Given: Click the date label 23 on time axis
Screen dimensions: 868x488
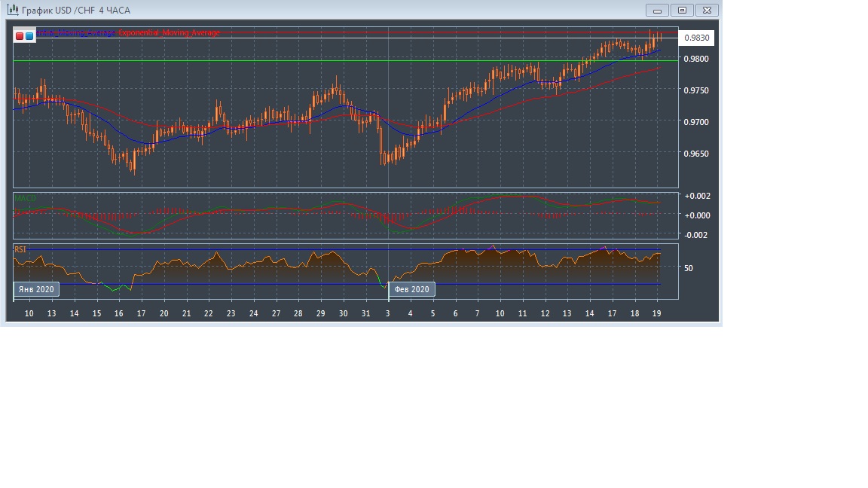Looking at the screenshot, I should (x=231, y=314).
